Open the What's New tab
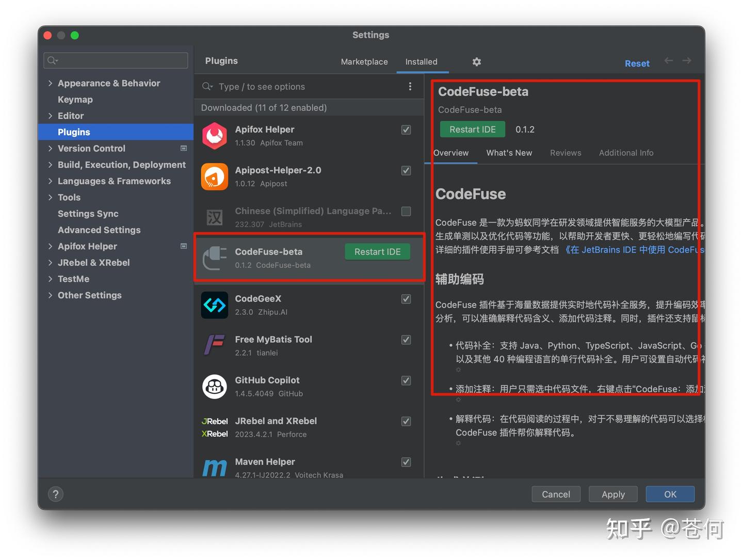This screenshot has height=560, width=743. coord(509,153)
